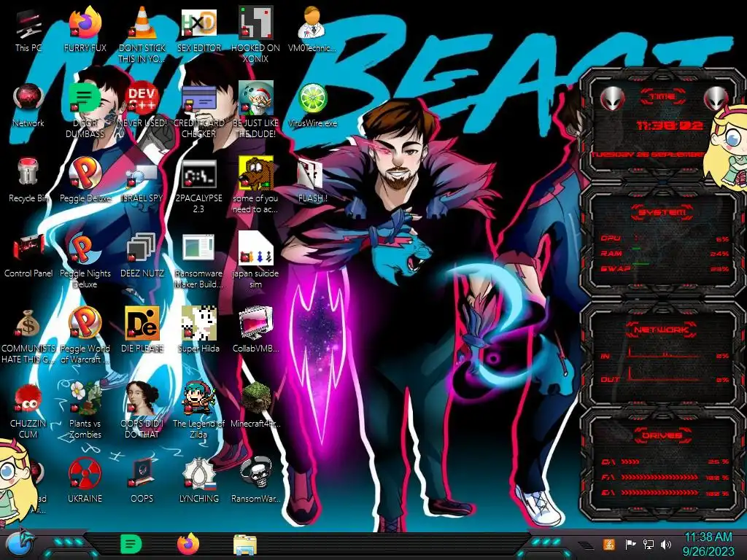747x560 pixels.
Task: Open the This PC desktop icon
Action: pyautogui.click(x=28, y=29)
